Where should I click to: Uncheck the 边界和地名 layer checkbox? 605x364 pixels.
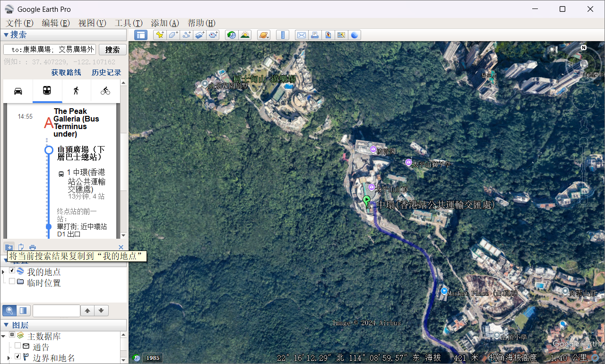pos(17,356)
